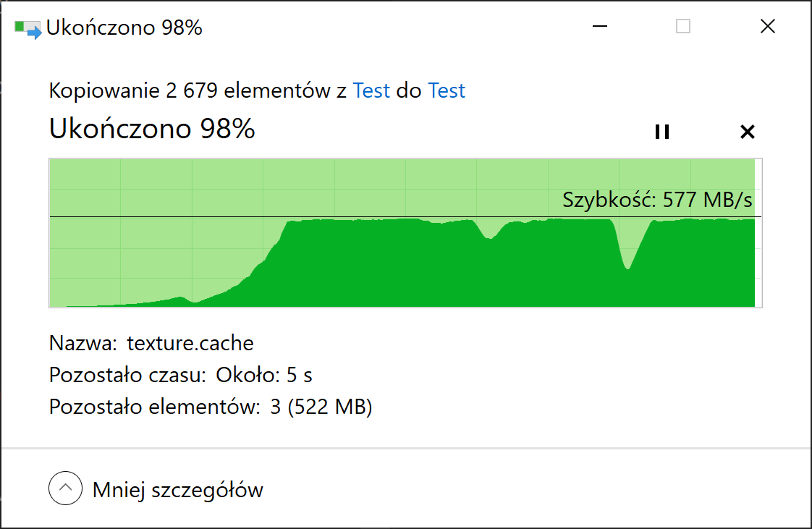This screenshot has height=529, width=812.
Task: Click the remaining time 'Około: 5 s'
Action: [264, 376]
